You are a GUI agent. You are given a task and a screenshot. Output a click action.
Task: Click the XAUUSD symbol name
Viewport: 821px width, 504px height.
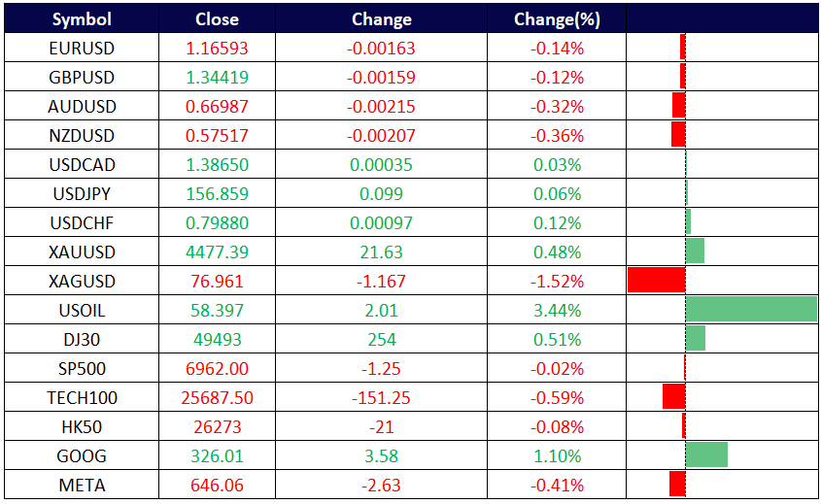click(82, 252)
